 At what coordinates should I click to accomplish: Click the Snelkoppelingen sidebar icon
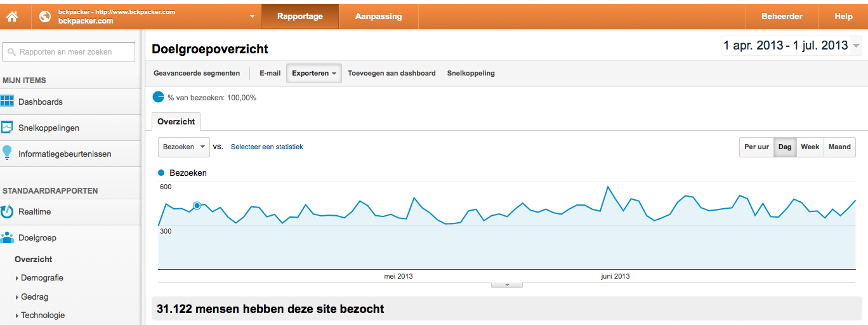pyautogui.click(x=8, y=127)
